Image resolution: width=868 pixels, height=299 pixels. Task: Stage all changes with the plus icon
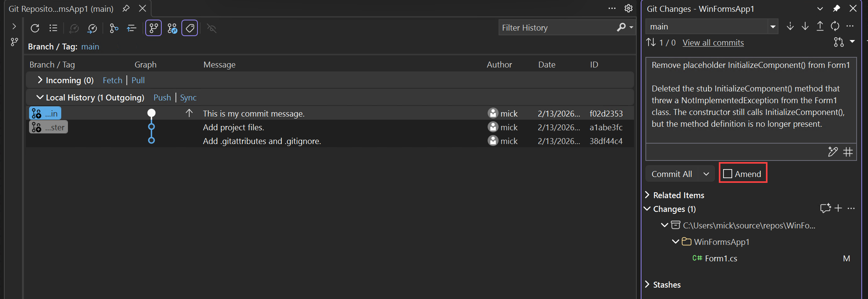838,208
